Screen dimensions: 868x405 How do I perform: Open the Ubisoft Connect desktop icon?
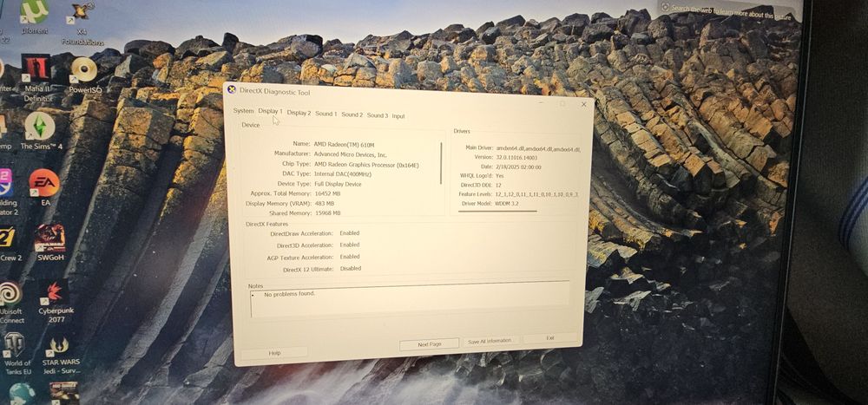(11, 302)
